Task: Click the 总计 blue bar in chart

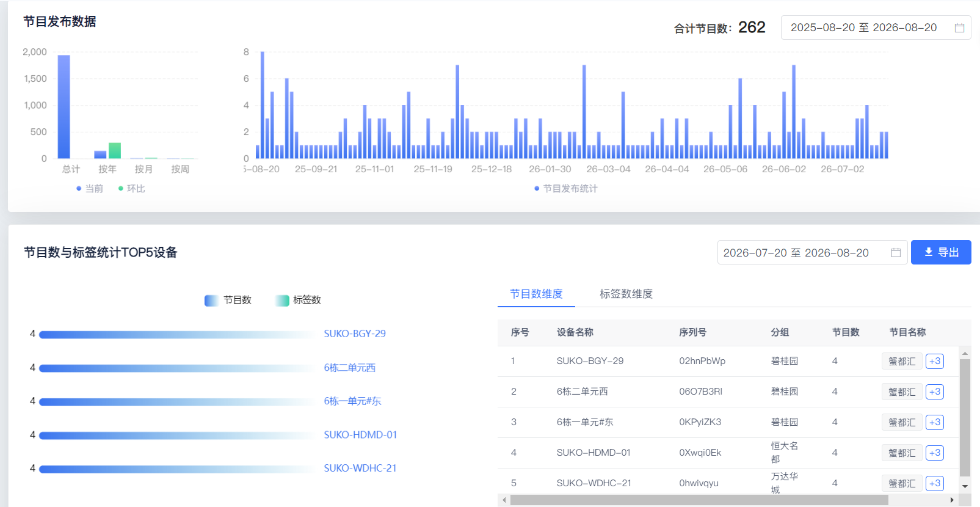Action: coord(64,107)
